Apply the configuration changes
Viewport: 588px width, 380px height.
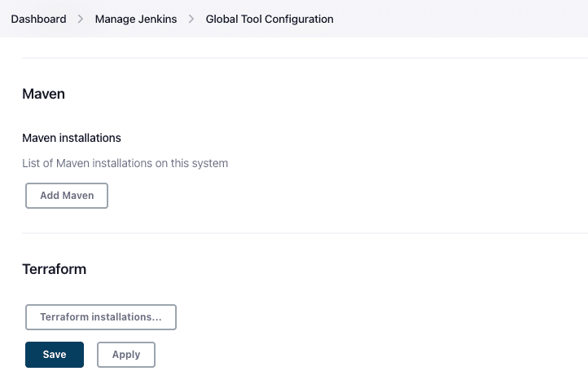[126, 355]
